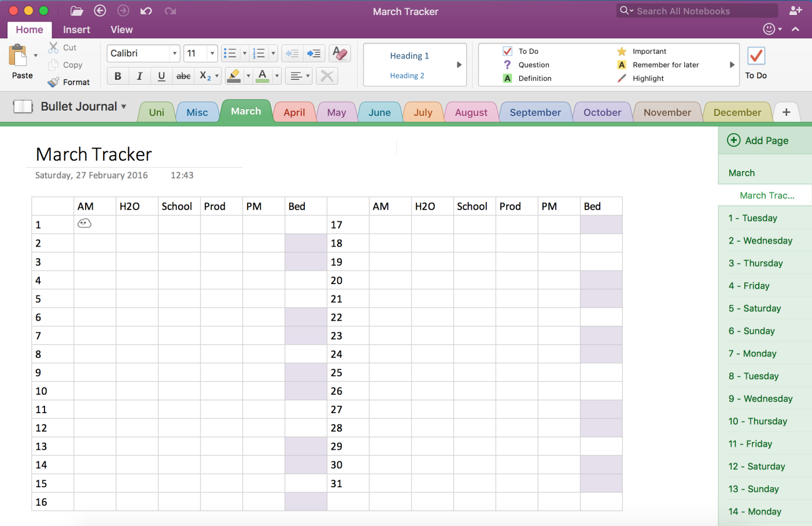Select the To Do tag checkbox
Screen dimensions: 812x526
(x=508, y=51)
